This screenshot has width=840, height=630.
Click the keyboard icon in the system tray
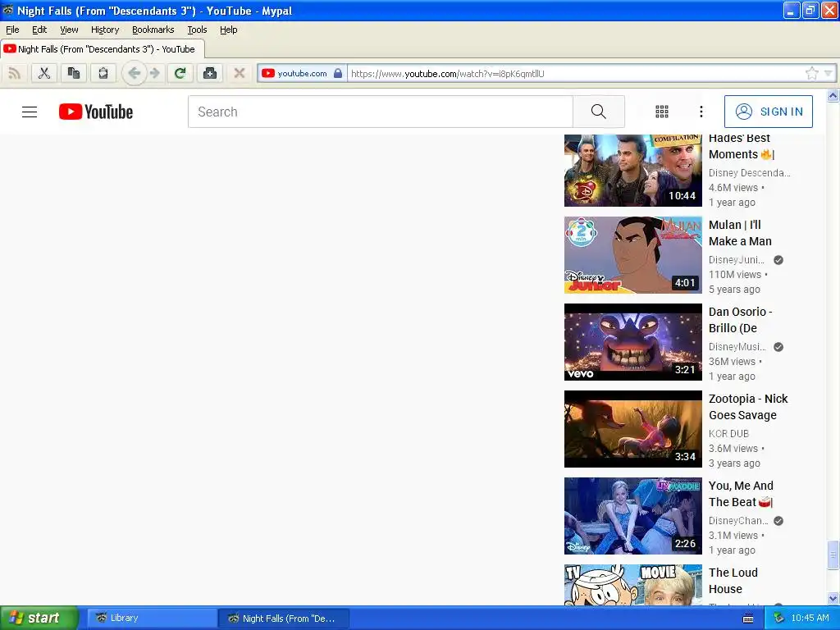748,619
